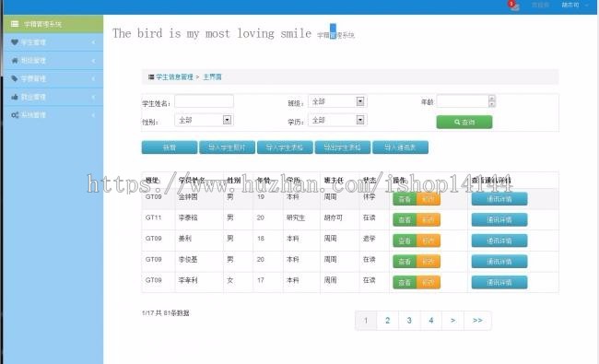Click 学生信息管理 breadcrumb link
The width and height of the screenshot is (599, 364).
pos(174,77)
